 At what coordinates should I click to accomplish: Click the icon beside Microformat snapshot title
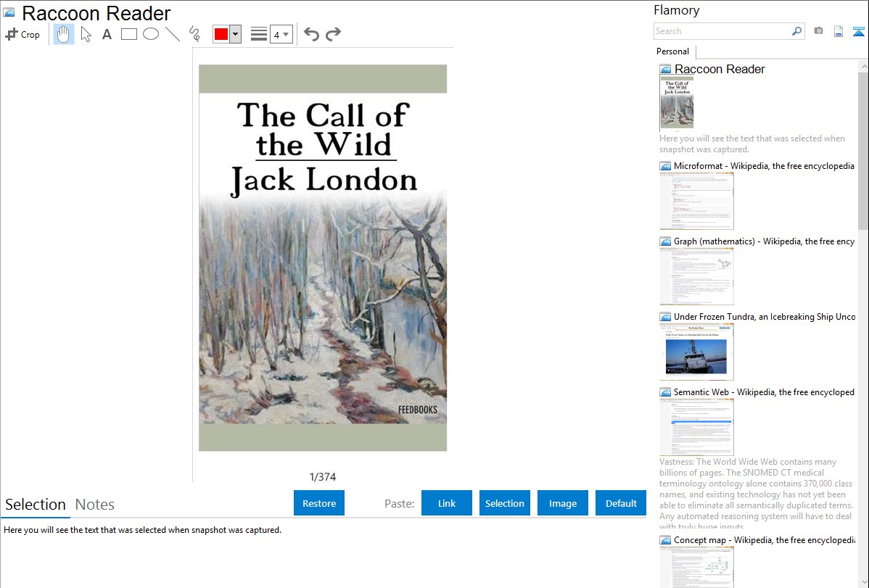(666, 166)
